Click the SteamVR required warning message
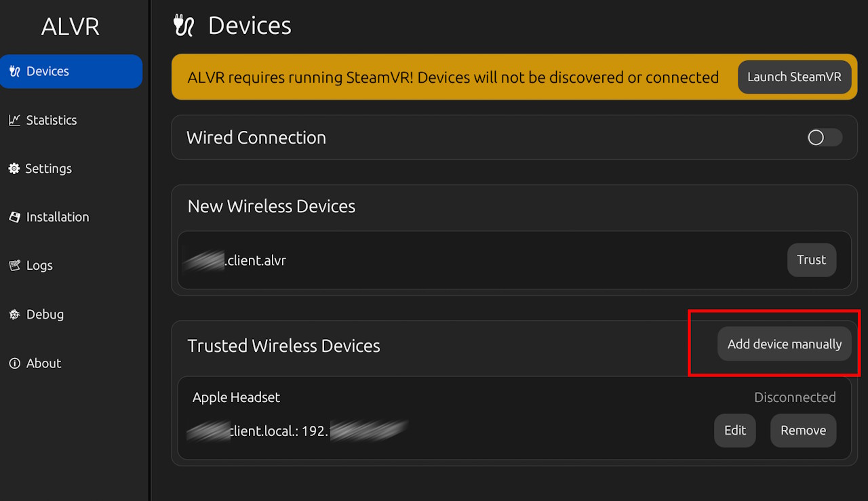Viewport: 868px width, 501px height. coord(452,77)
